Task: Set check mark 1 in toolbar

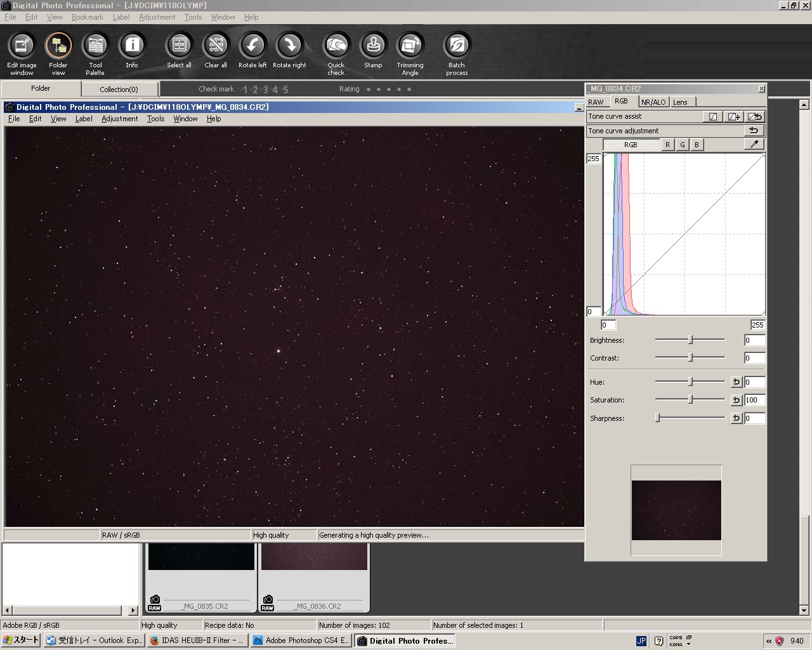Action: point(246,90)
